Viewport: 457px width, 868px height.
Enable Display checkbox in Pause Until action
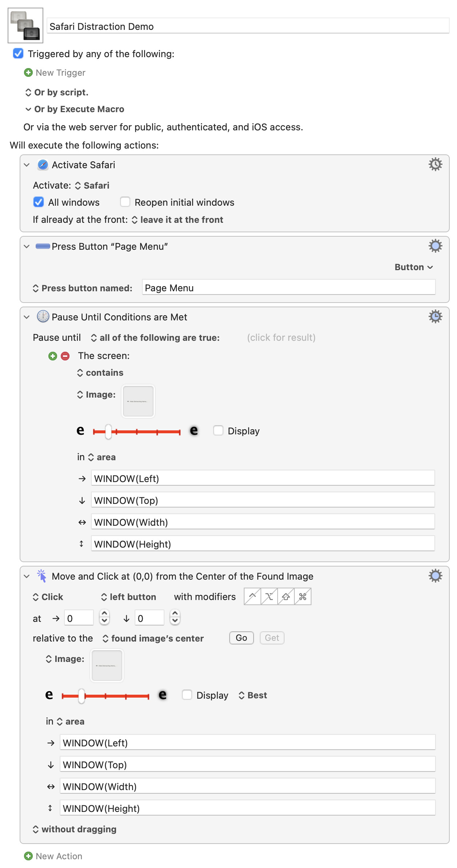pyautogui.click(x=218, y=431)
